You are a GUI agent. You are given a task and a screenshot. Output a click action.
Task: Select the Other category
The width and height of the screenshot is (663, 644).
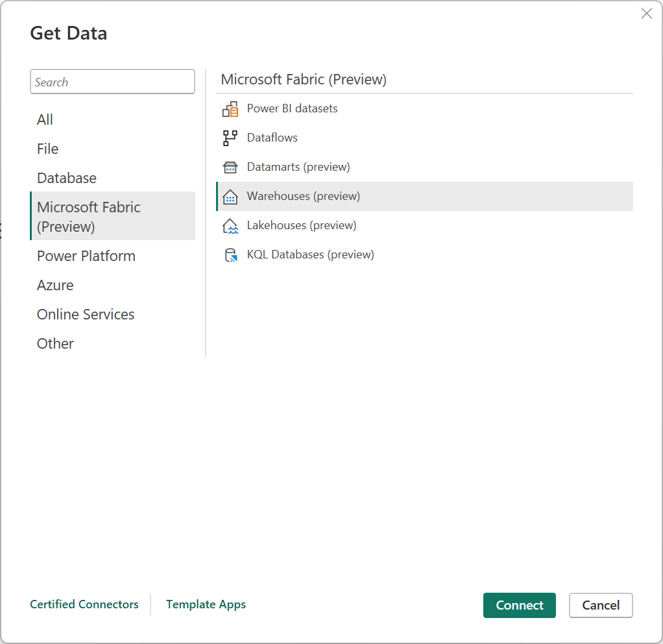(54, 343)
